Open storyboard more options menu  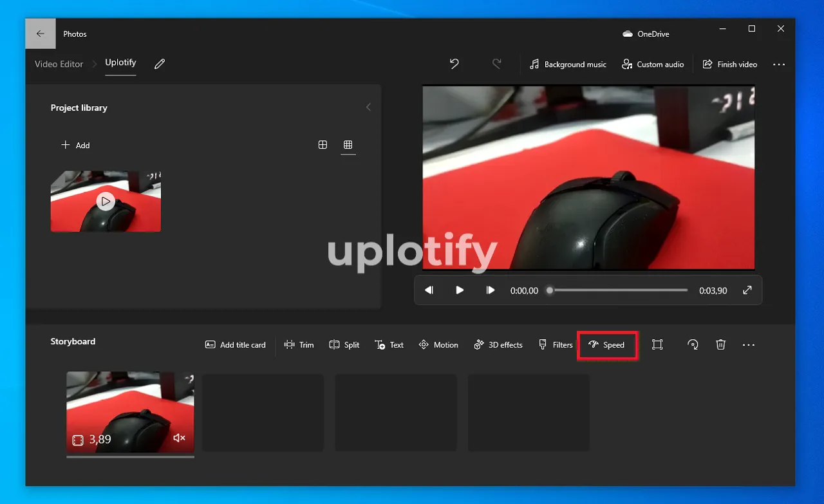click(x=748, y=345)
